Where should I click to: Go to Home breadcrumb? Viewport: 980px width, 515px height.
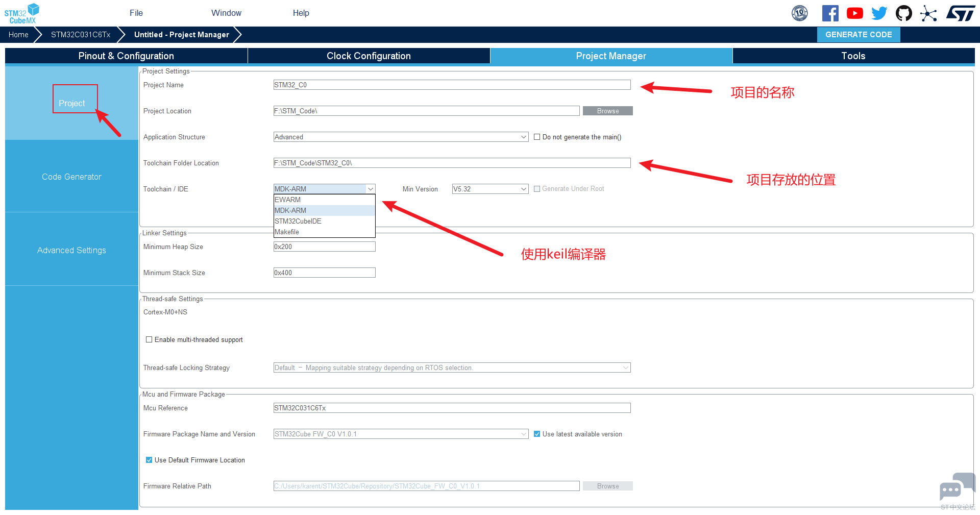click(x=18, y=35)
